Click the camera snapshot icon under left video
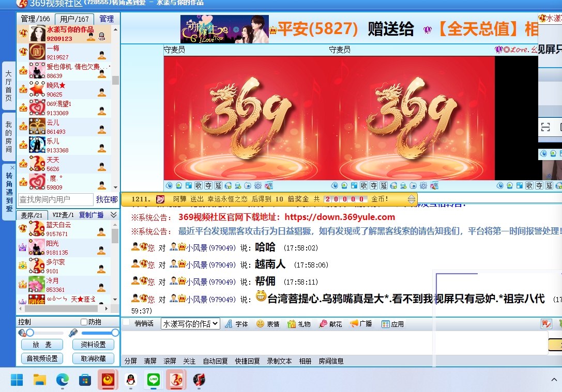 click(248, 185)
